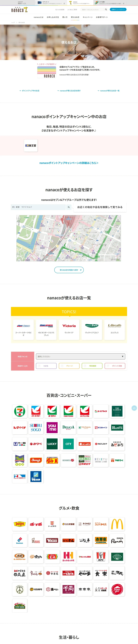Jump to nanacoが使えるお店を探す section anchor
Viewport: 138px width, 644px height.
69,91
